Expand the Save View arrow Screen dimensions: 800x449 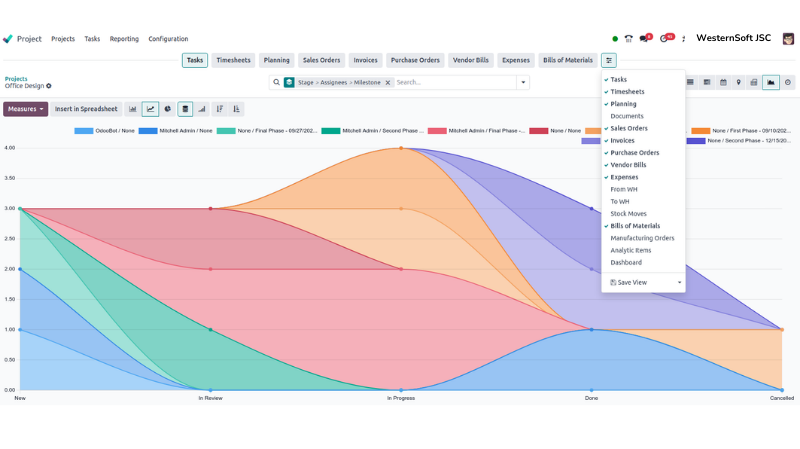(680, 283)
